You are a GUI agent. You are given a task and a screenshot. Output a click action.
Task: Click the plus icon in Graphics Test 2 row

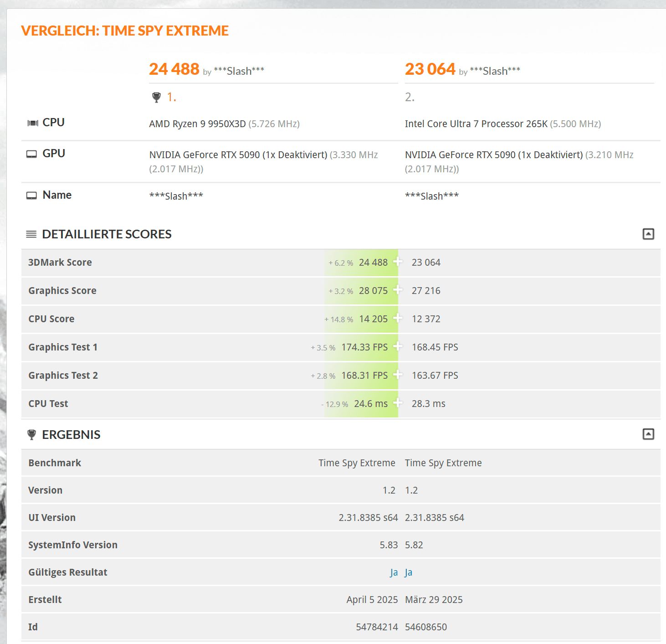[398, 375]
